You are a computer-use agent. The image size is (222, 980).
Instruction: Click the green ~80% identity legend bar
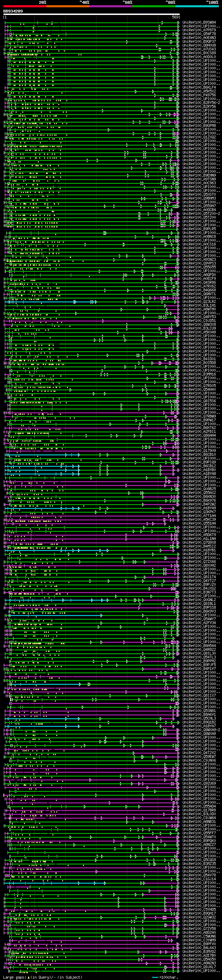tap(154, 6)
